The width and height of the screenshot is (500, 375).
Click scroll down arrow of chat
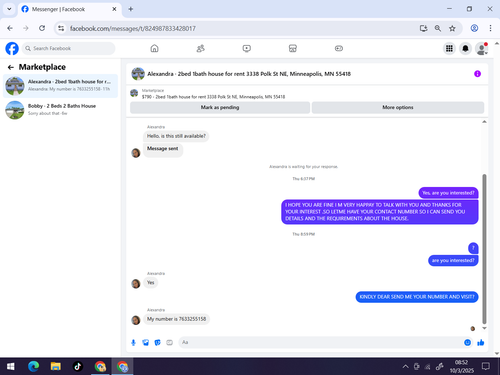[x=484, y=328]
